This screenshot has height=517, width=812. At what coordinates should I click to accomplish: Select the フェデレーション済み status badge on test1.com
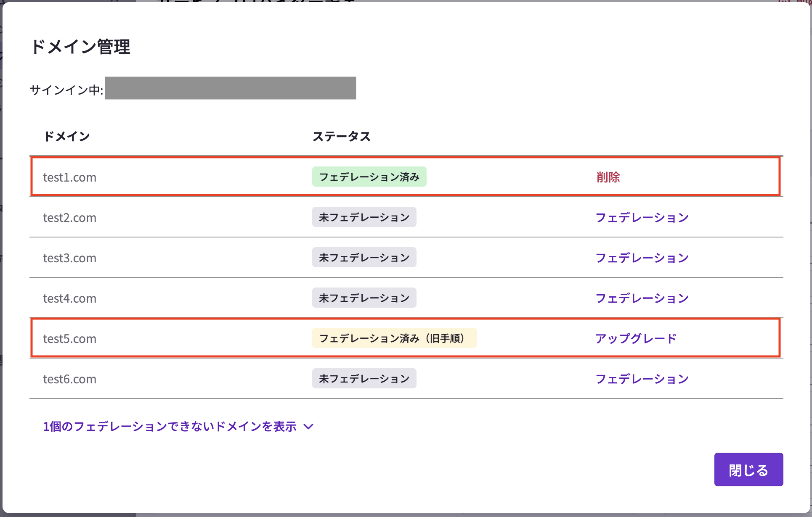pos(369,177)
